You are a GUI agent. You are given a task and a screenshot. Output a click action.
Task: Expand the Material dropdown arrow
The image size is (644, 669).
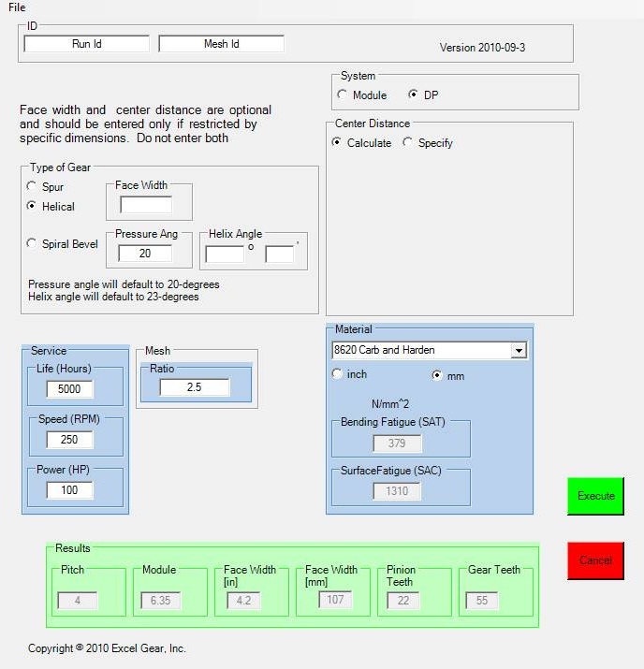(518, 351)
